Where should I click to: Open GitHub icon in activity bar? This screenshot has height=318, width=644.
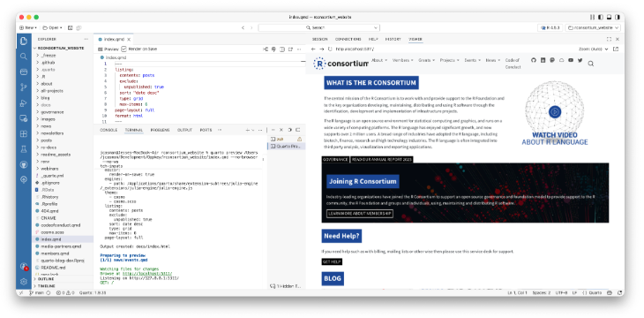coord(24,164)
